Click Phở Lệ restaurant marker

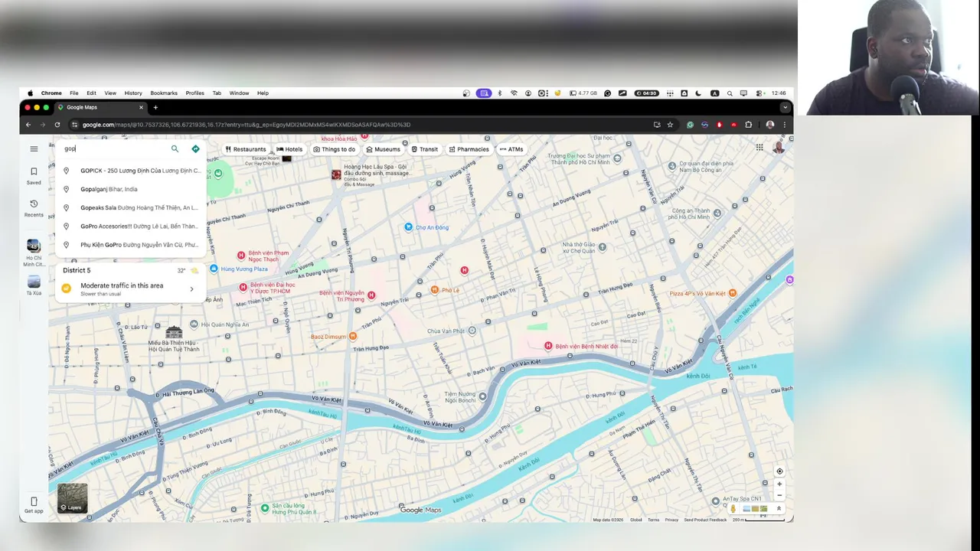(x=434, y=290)
